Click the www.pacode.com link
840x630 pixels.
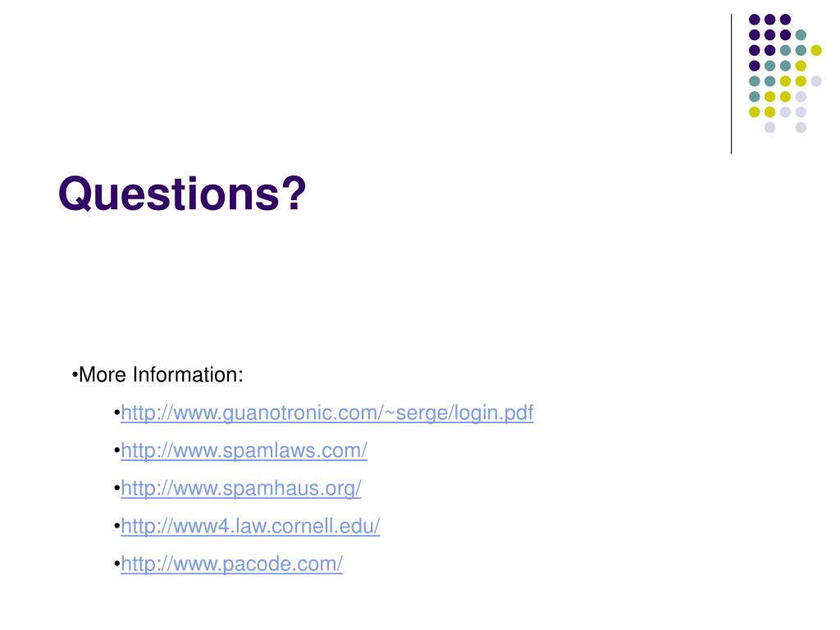(231, 564)
